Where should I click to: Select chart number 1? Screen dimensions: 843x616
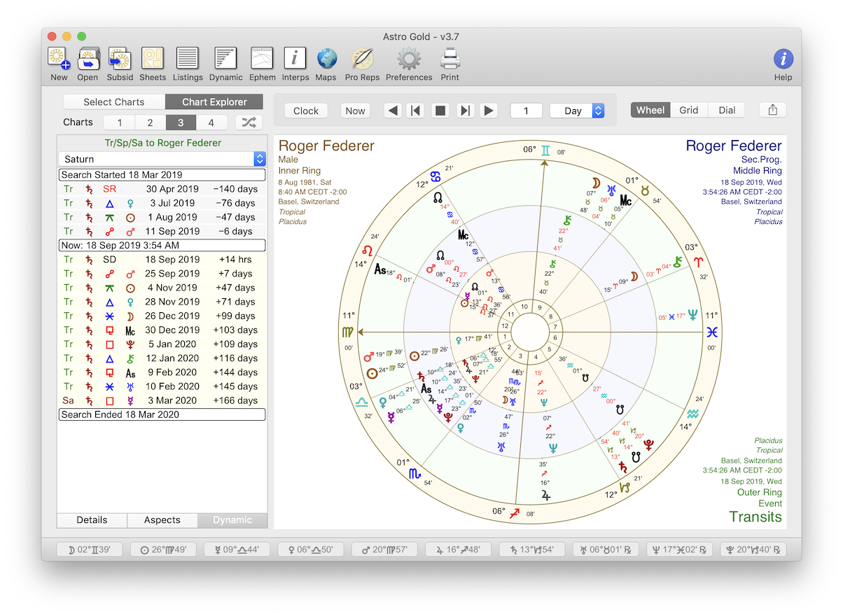tap(120, 122)
